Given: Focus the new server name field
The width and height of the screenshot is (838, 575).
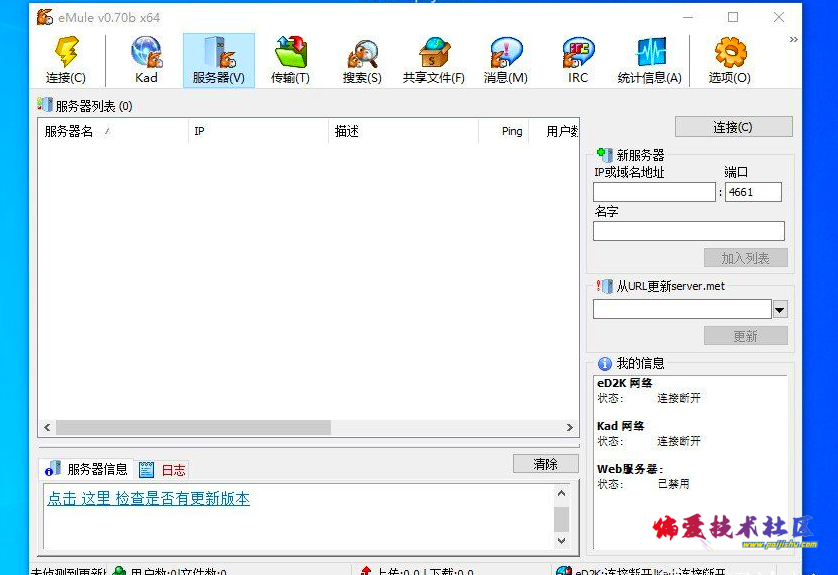Looking at the screenshot, I should pos(688,231).
